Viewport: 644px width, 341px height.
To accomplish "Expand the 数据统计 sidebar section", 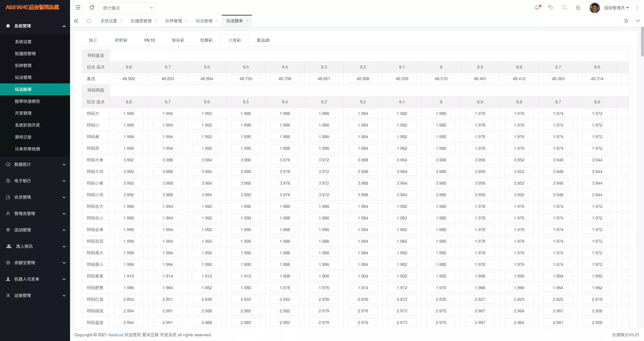I will [22, 164].
